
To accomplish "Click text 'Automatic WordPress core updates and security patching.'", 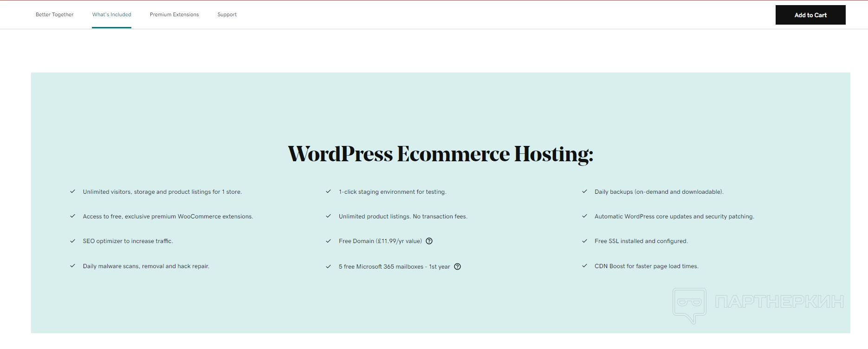I will [x=674, y=216].
